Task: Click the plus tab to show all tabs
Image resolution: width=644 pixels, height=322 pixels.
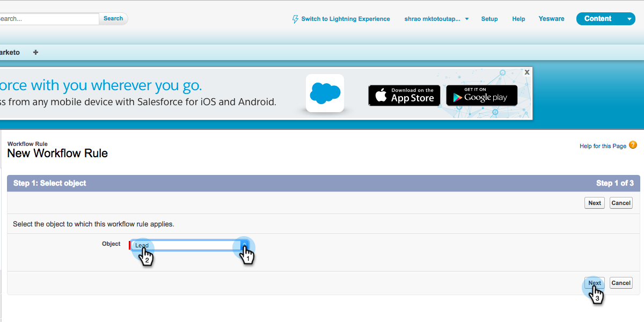Action: click(36, 52)
